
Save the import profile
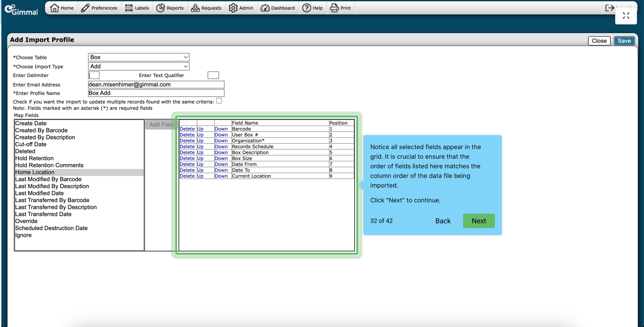(x=624, y=41)
